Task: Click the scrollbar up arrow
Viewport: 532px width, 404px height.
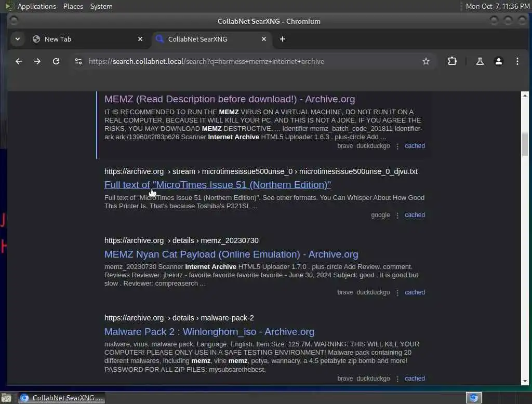Action: pos(525,96)
